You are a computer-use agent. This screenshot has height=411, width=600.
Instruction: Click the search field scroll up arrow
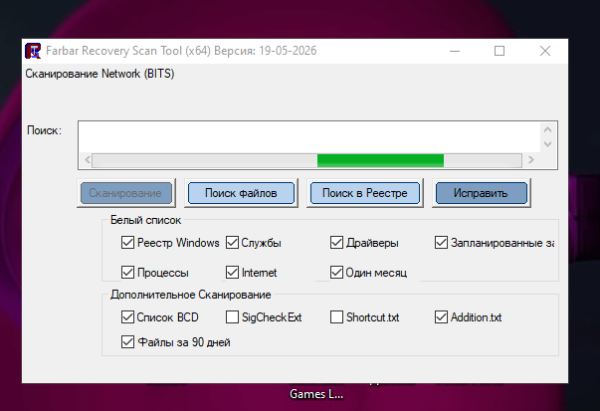tap(548, 130)
